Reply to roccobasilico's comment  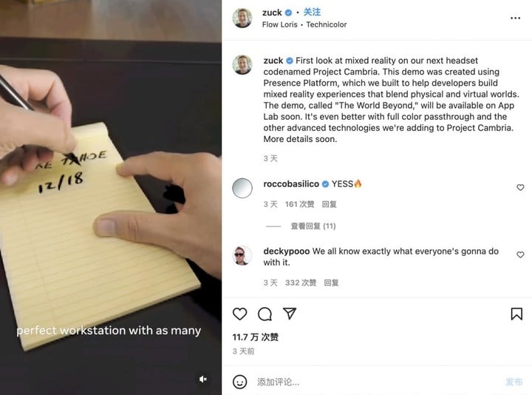click(x=329, y=204)
